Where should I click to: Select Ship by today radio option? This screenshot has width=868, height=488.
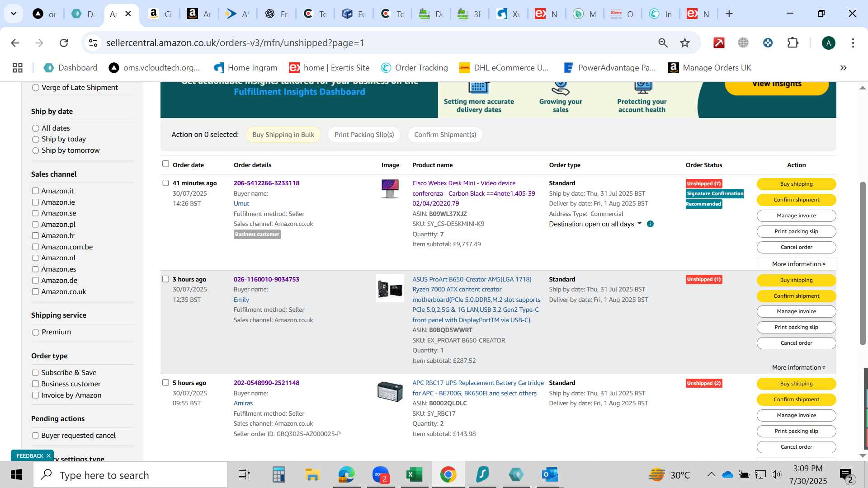(35, 140)
